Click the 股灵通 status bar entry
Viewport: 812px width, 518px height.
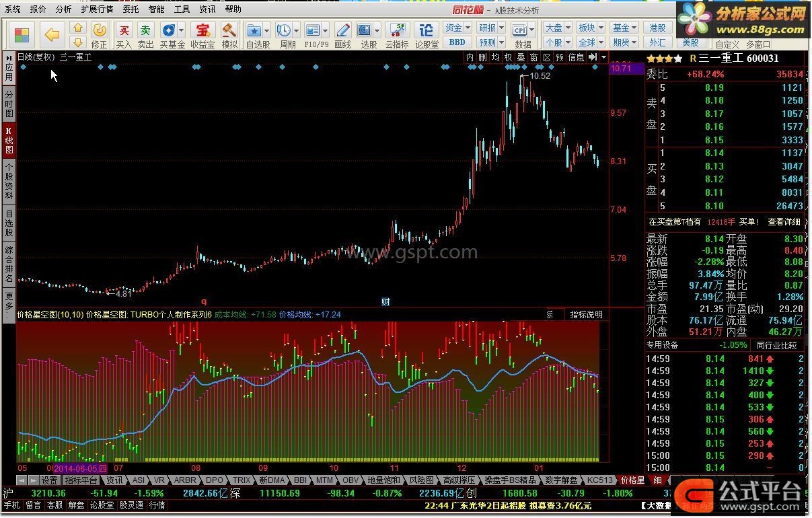(x=131, y=505)
